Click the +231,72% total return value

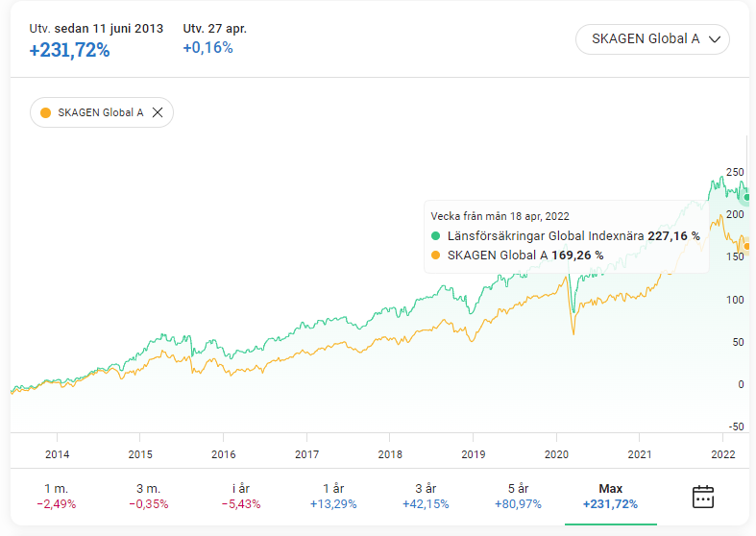pos(69,51)
